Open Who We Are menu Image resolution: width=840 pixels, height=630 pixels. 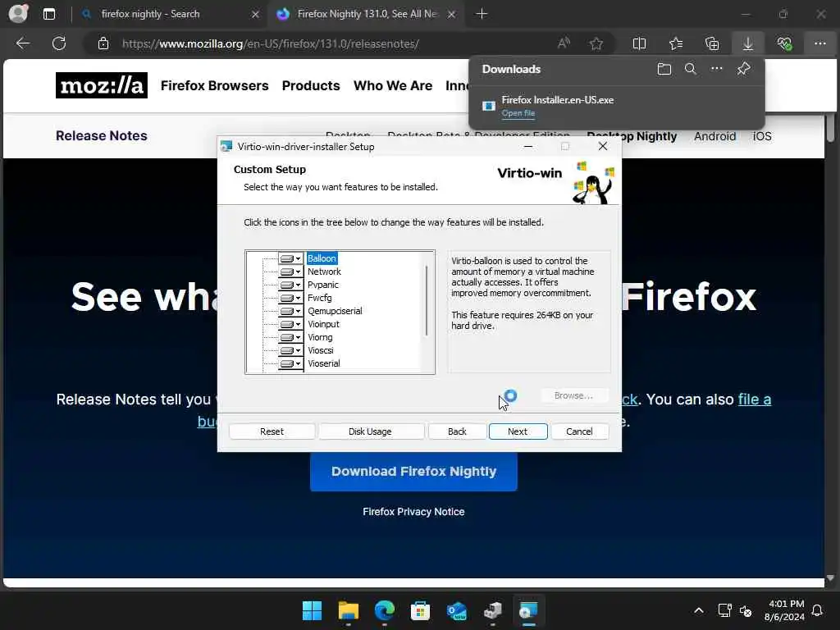[393, 85]
